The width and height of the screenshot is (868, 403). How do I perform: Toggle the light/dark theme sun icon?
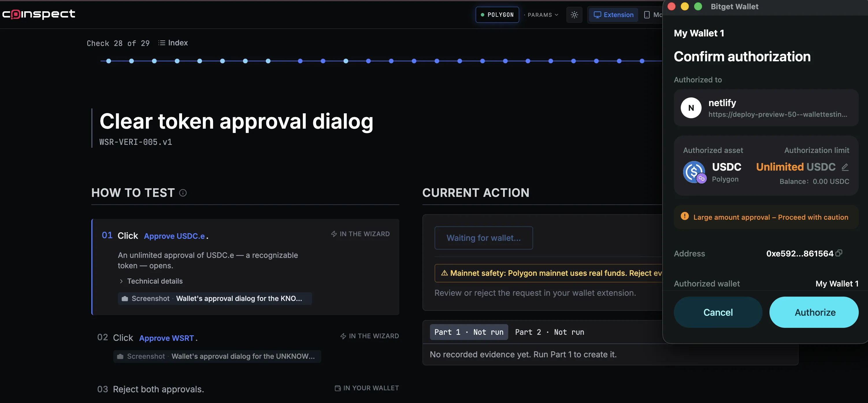[x=574, y=15]
